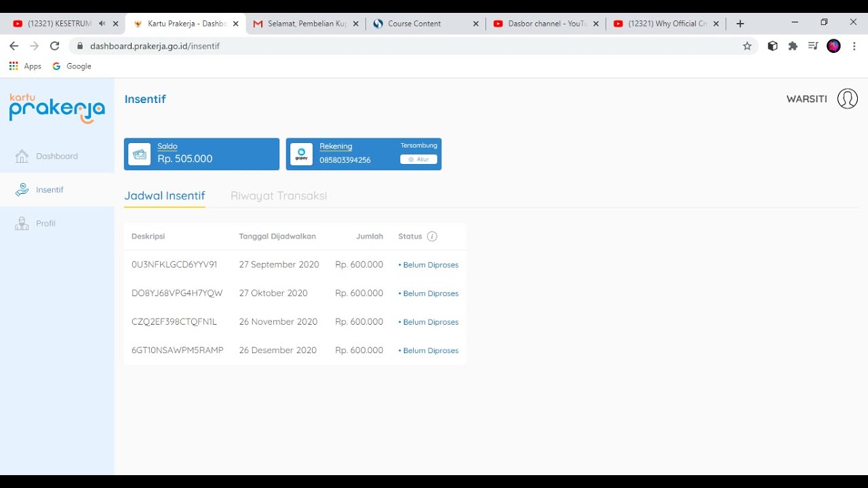Click the Status info icon
Viewport: 868px width, 488px height.
432,237
